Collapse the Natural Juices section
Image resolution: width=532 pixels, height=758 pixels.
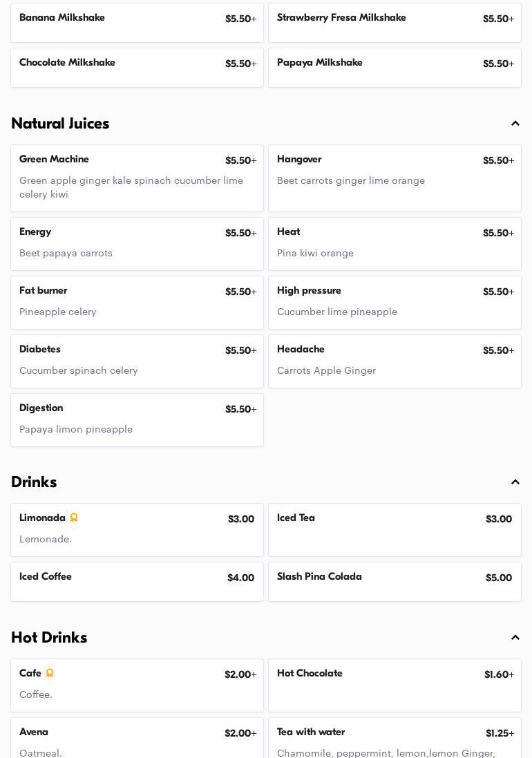(515, 124)
